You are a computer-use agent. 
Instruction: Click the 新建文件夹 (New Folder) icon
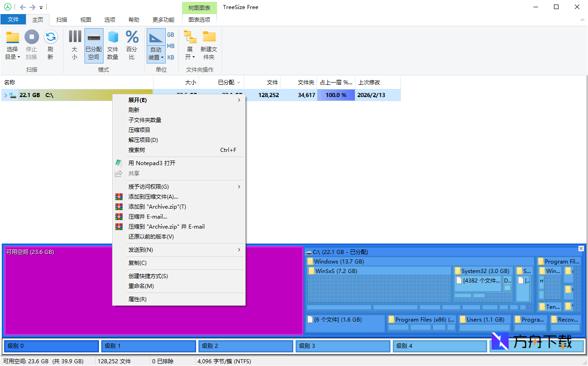(x=209, y=44)
